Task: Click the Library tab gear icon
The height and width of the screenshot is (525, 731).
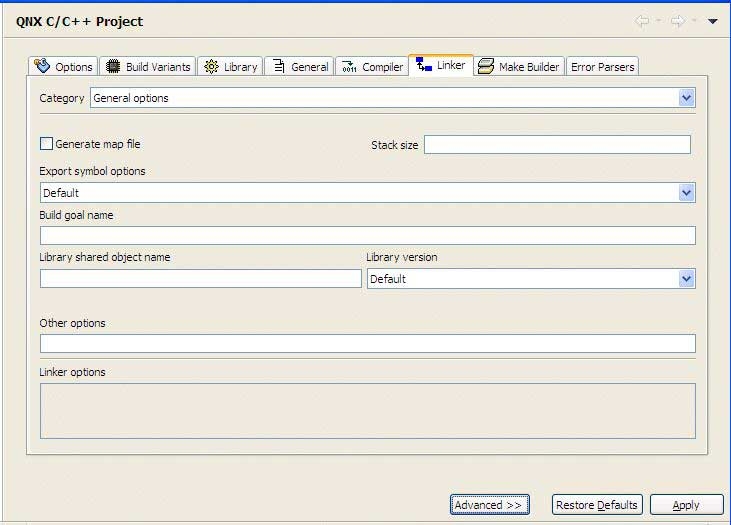Action: pyautogui.click(x=211, y=67)
